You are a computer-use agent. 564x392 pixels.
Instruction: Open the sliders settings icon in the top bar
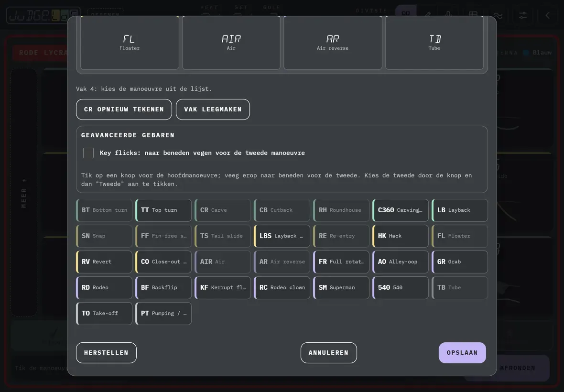pyautogui.click(x=522, y=15)
